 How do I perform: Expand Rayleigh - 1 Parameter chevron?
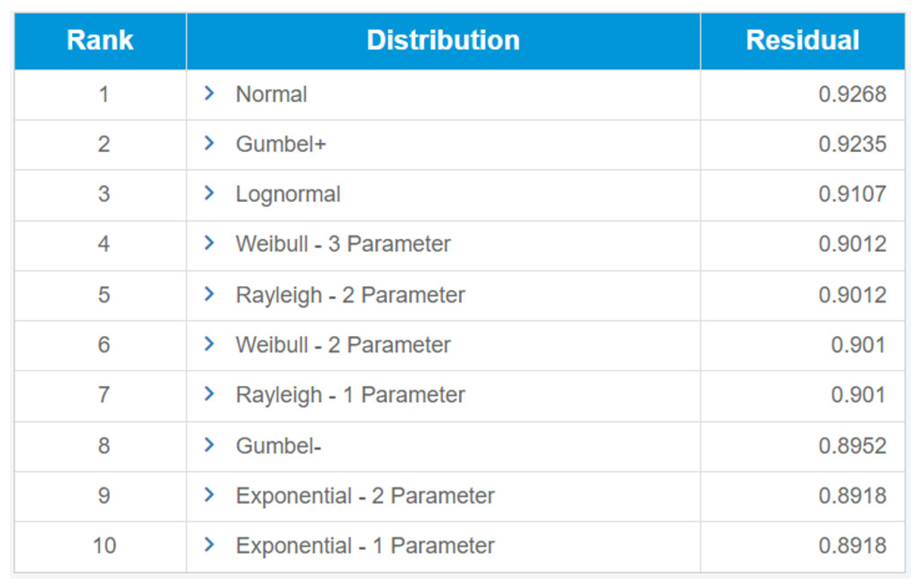tap(209, 394)
